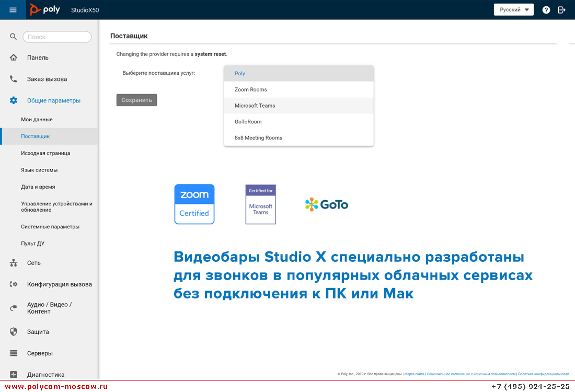Screen dimensions: 575x392
Task: Open Управление устройствами и обновление
Action: (x=56, y=207)
